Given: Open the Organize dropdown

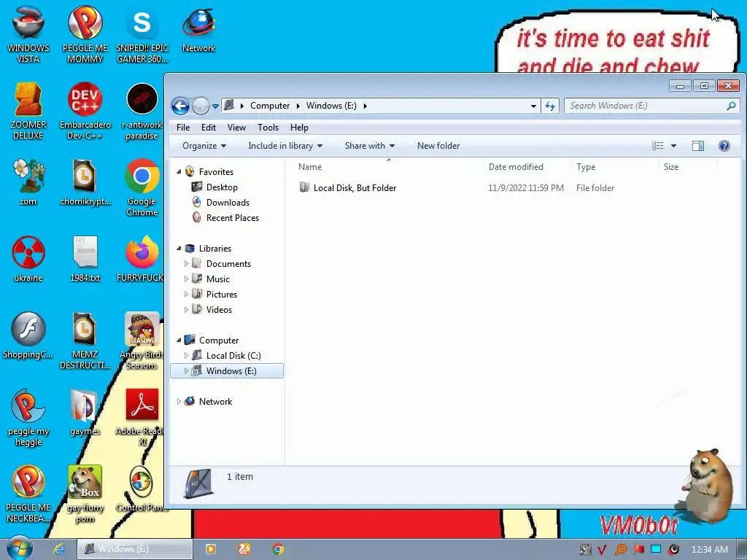Looking at the screenshot, I should pyautogui.click(x=204, y=146).
